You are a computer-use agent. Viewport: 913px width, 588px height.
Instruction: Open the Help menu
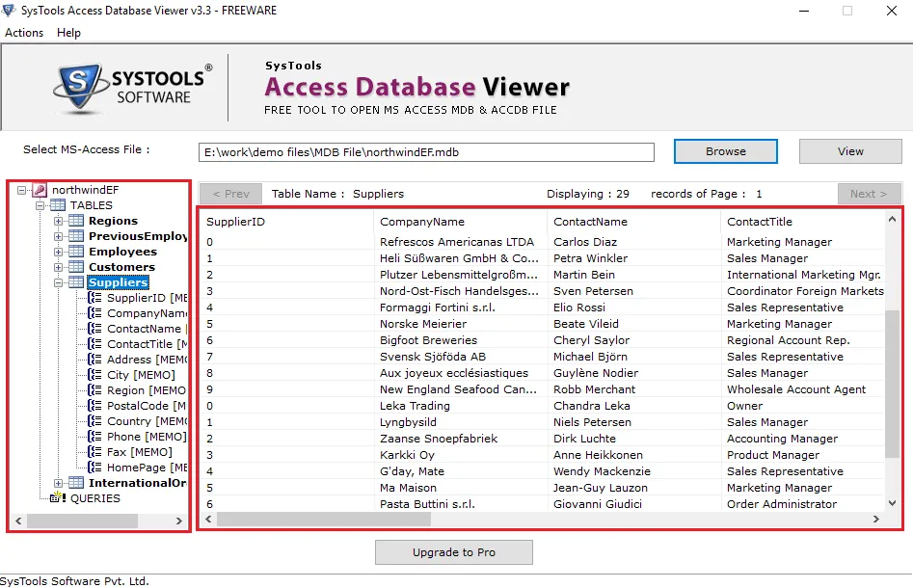point(68,33)
